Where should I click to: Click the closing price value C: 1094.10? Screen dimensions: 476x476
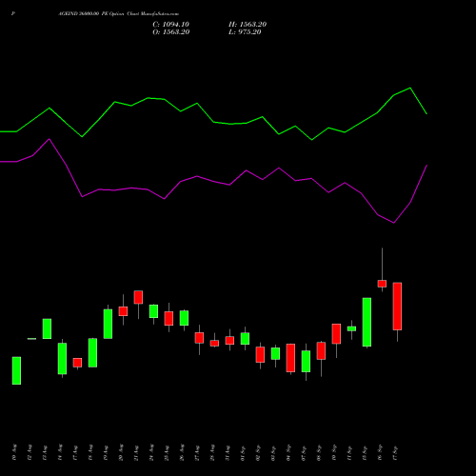pos(170,25)
